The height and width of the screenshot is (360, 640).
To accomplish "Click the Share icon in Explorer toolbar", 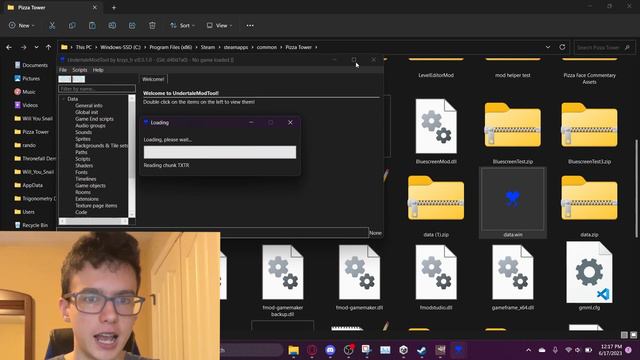I will (132, 25).
